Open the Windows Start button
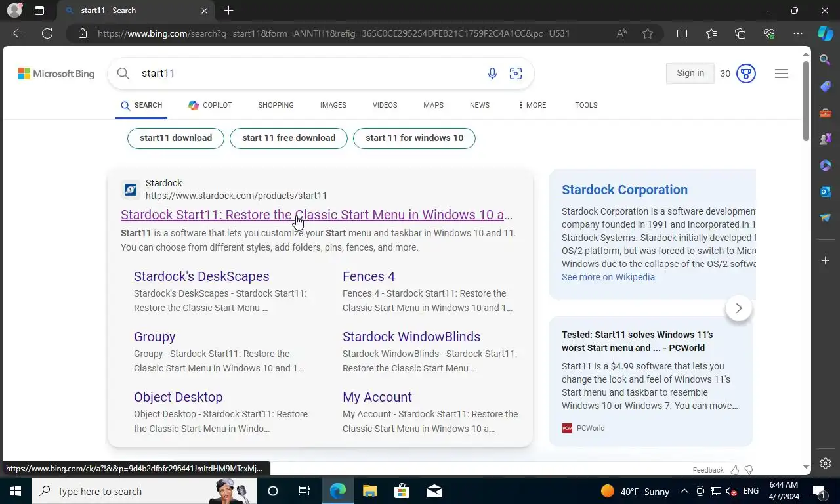Image resolution: width=840 pixels, height=504 pixels. 16,491
